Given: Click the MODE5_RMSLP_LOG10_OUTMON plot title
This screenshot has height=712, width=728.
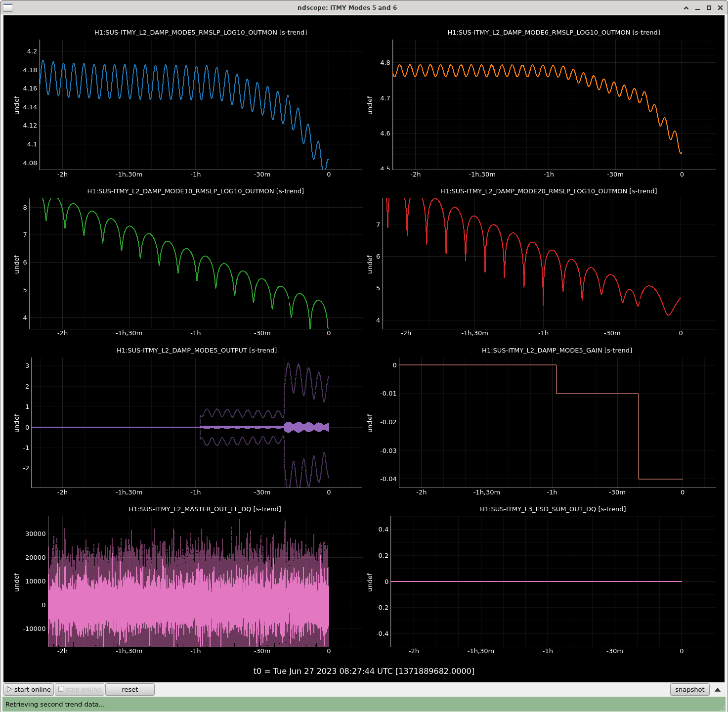Looking at the screenshot, I should [201, 32].
